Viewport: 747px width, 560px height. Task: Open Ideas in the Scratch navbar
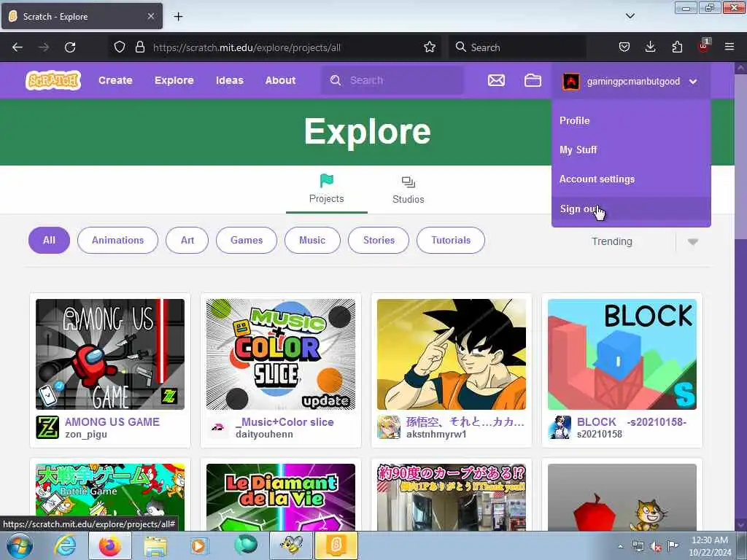(x=230, y=80)
